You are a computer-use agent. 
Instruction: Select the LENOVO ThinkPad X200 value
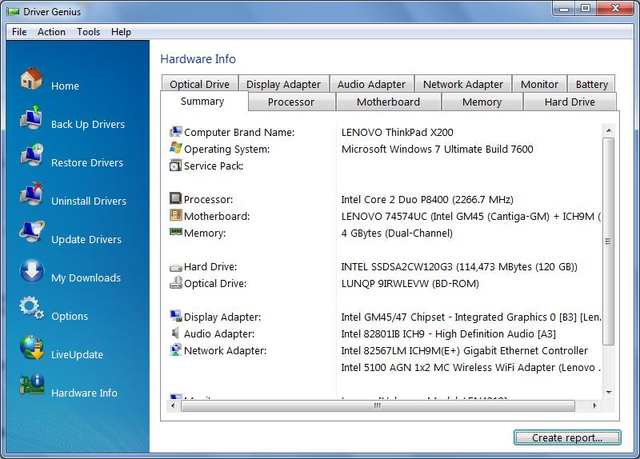click(397, 132)
